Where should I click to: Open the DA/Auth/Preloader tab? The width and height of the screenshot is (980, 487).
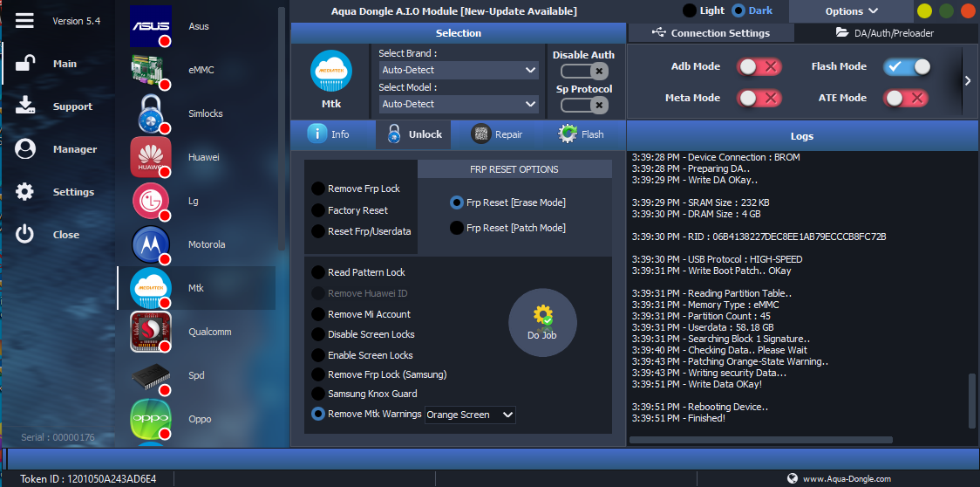coord(883,33)
